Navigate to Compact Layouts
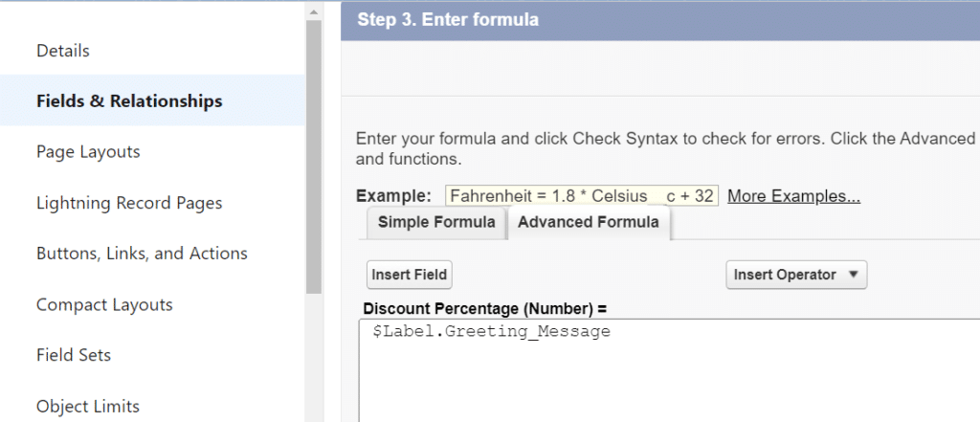Screen dimensions: 980x422 point(104,304)
